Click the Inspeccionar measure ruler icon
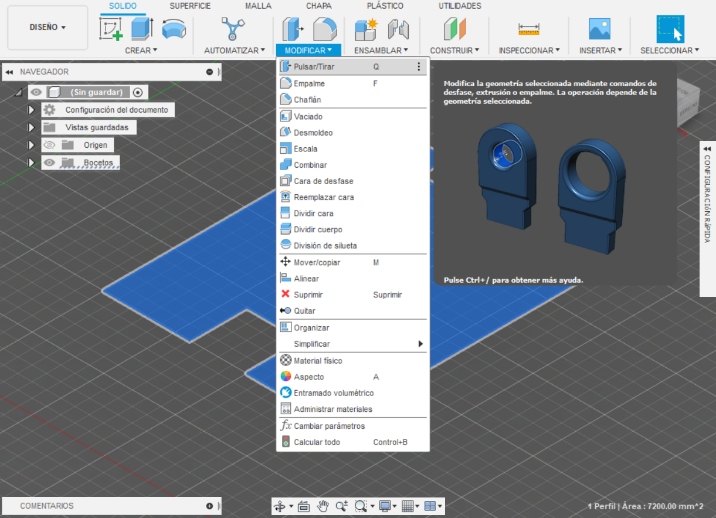716x518 pixels. coord(529,29)
